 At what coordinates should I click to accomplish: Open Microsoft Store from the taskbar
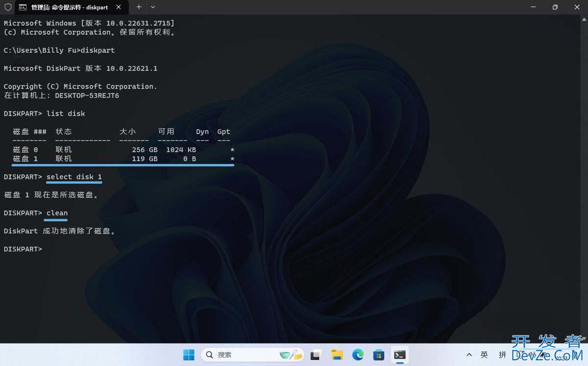(378, 355)
